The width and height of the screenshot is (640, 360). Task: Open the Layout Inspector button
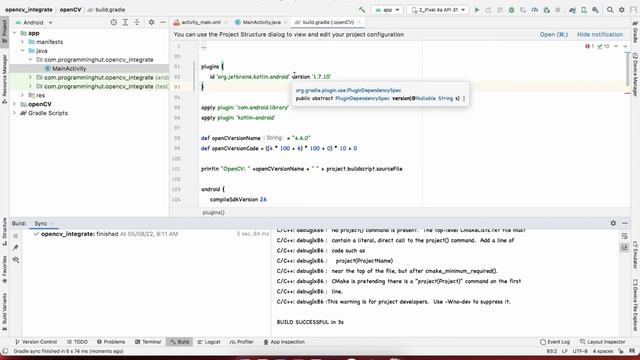(x=602, y=342)
